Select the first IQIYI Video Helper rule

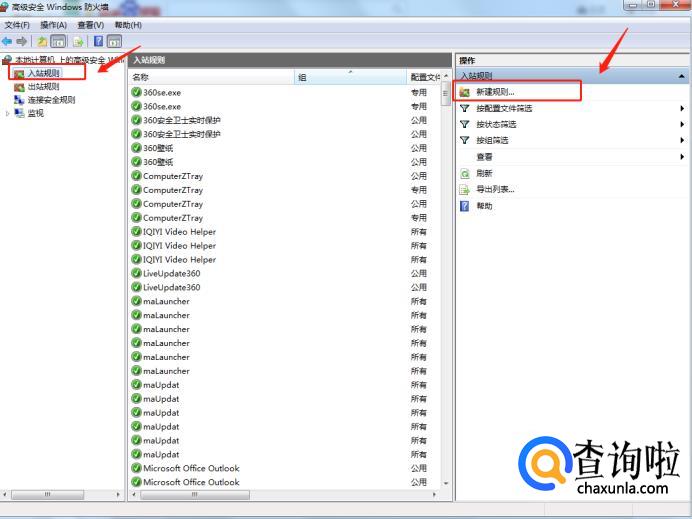[x=286, y=232]
